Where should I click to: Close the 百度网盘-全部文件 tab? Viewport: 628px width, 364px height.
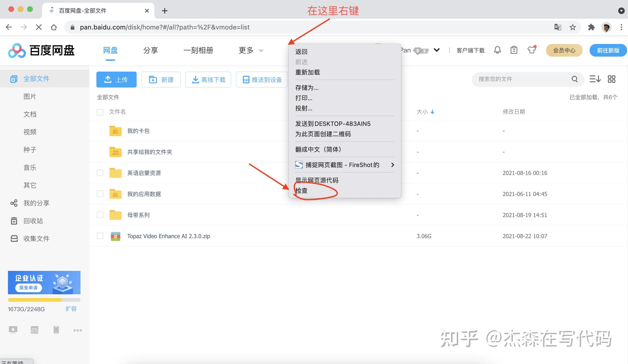point(147,11)
